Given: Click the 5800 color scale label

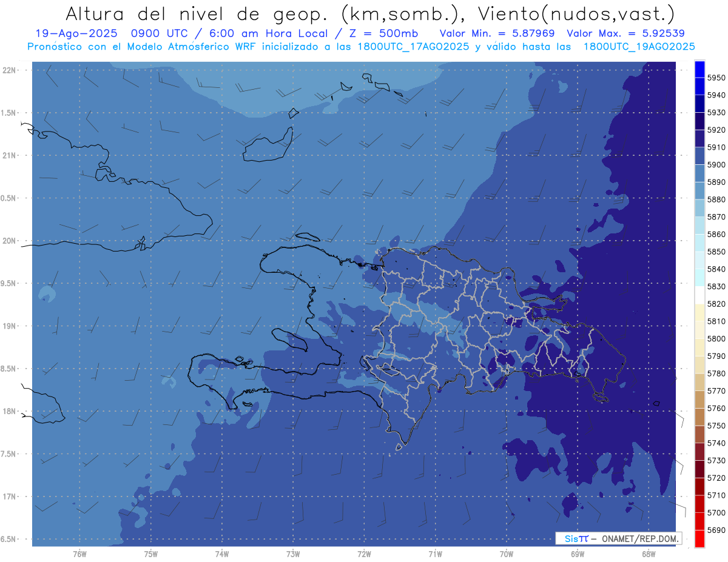Looking at the screenshot, I should 716,338.
